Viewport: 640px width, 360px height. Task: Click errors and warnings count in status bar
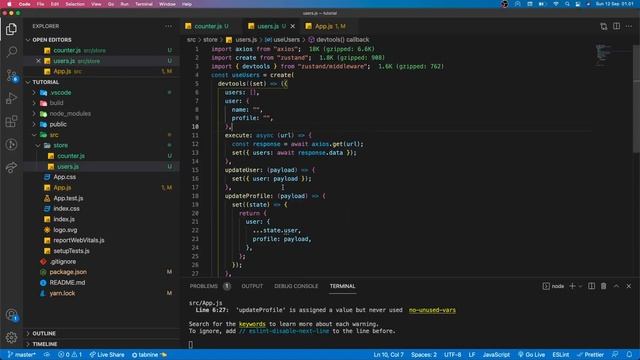click(x=70, y=355)
